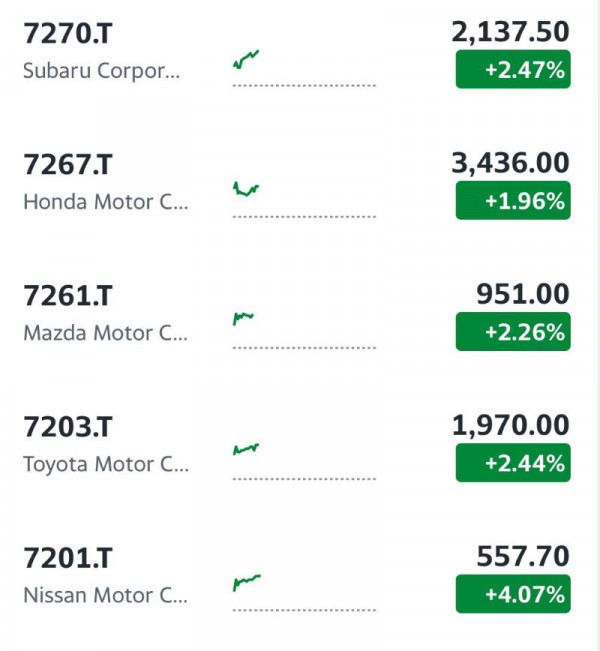Open the 7201.T ticker symbol
The width and height of the screenshot is (600, 651).
[68, 558]
